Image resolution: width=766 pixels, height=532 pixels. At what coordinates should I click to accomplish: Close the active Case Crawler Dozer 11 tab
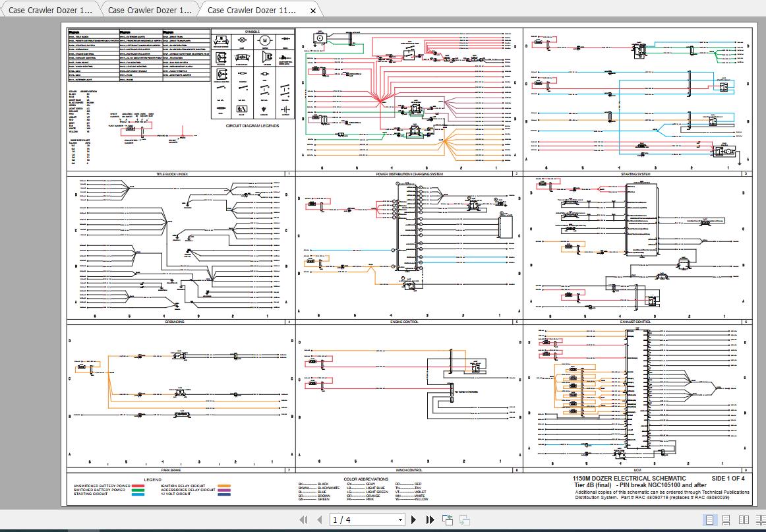312,11
